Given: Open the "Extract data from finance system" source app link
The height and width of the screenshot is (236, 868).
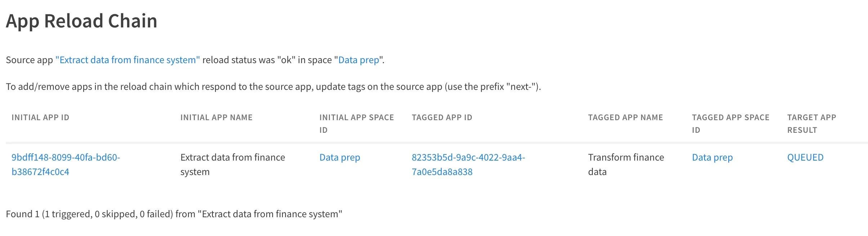Looking at the screenshot, I should click(x=127, y=60).
